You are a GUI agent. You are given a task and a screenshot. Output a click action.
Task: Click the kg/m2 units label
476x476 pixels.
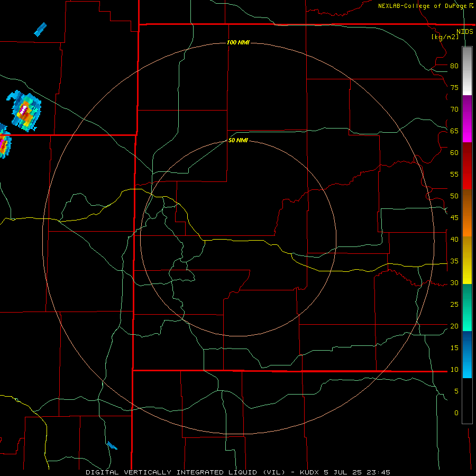pyautogui.click(x=445, y=36)
